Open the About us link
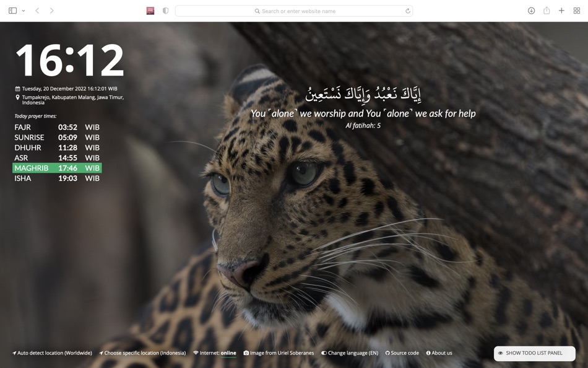The height and width of the screenshot is (368, 588). click(x=439, y=353)
